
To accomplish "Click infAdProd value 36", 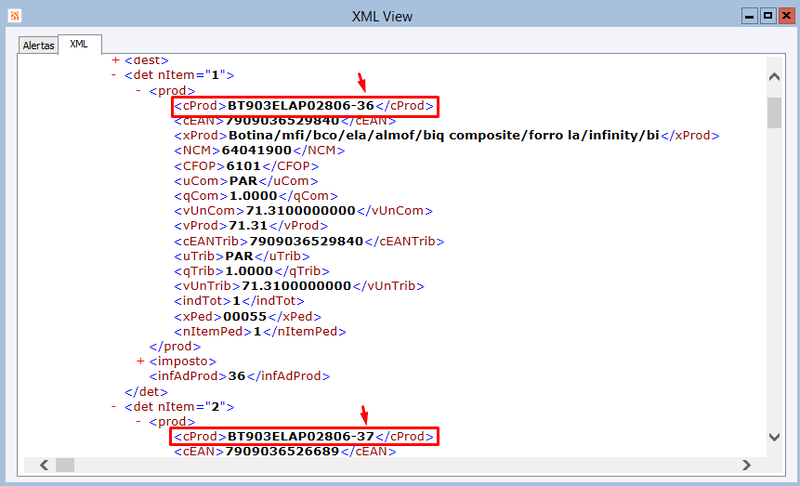I will (x=237, y=376).
